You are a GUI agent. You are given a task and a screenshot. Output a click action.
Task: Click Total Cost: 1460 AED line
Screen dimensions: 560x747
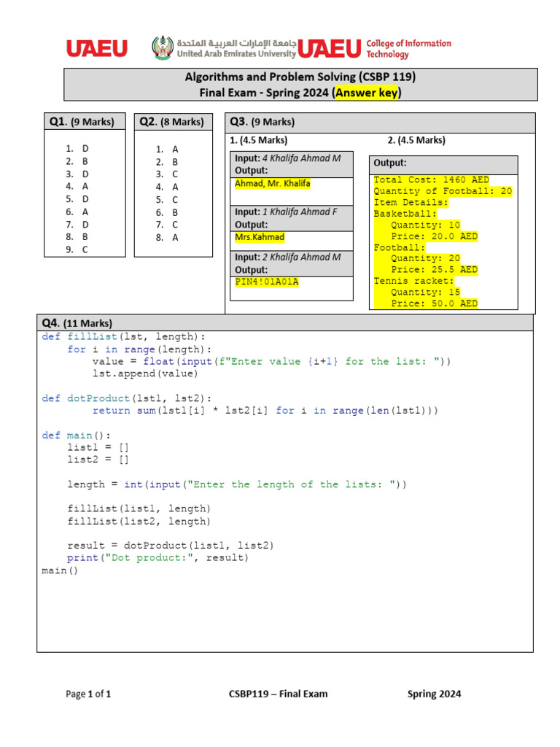432,179
